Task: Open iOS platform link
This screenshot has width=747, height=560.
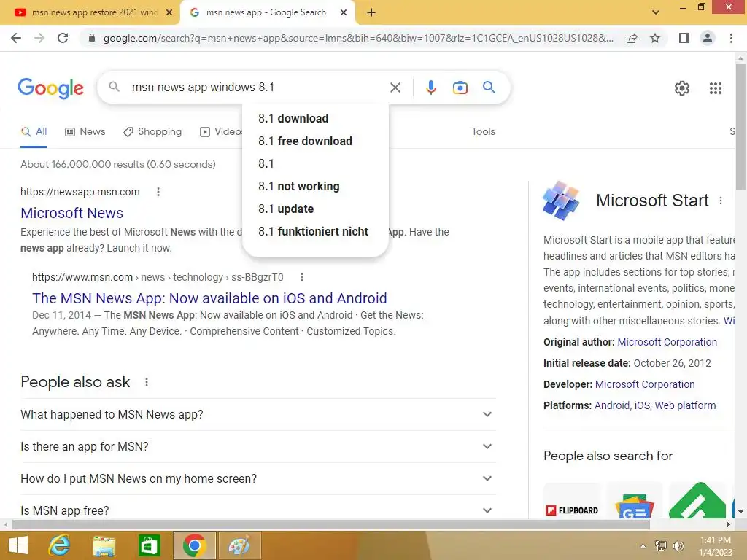Action: click(x=642, y=405)
